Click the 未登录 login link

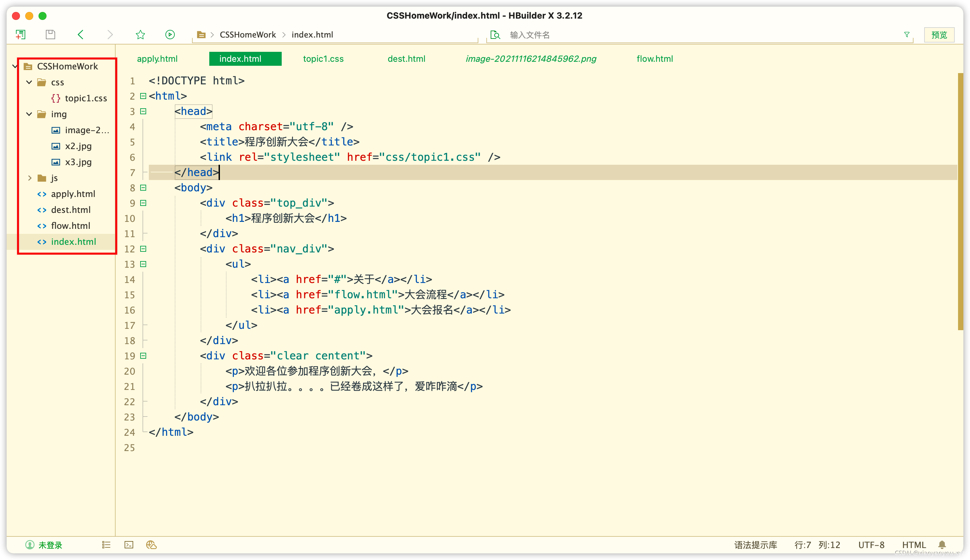click(x=50, y=545)
